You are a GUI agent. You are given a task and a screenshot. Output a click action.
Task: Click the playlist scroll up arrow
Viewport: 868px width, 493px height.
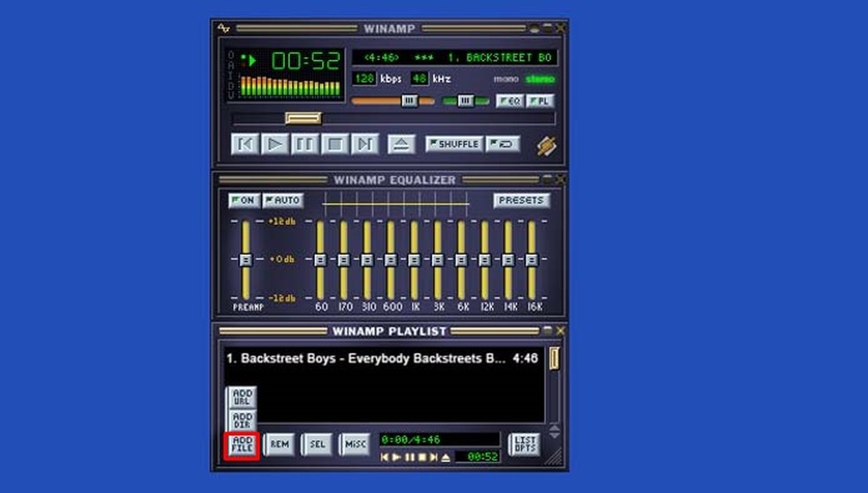(x=554, y=428)
